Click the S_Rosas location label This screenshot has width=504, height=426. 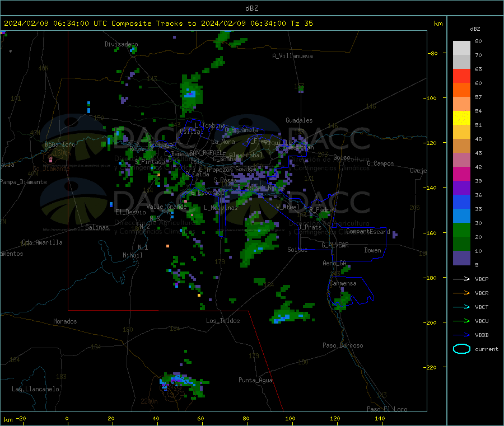[x=225, y=180]
